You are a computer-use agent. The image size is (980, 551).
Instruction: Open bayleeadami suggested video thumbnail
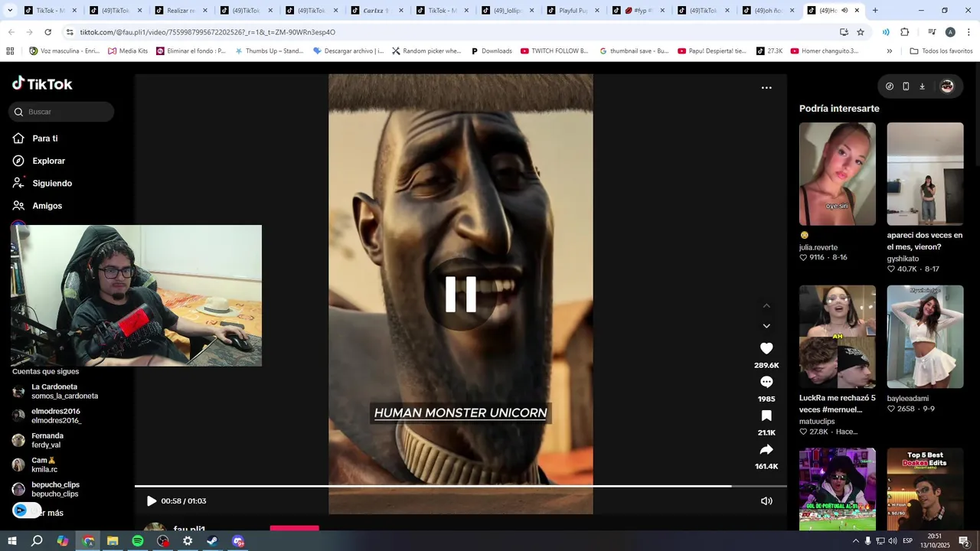pos(925,337)
